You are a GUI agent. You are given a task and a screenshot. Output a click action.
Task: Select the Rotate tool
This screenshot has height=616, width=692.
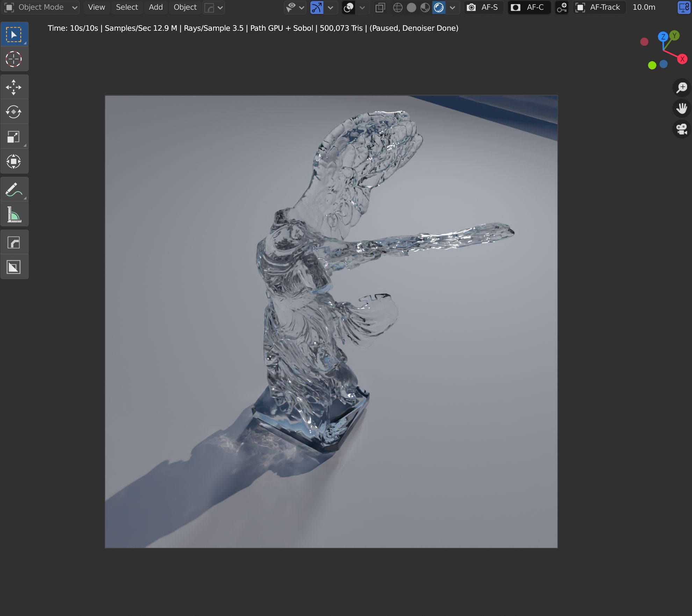click(14, 112)
